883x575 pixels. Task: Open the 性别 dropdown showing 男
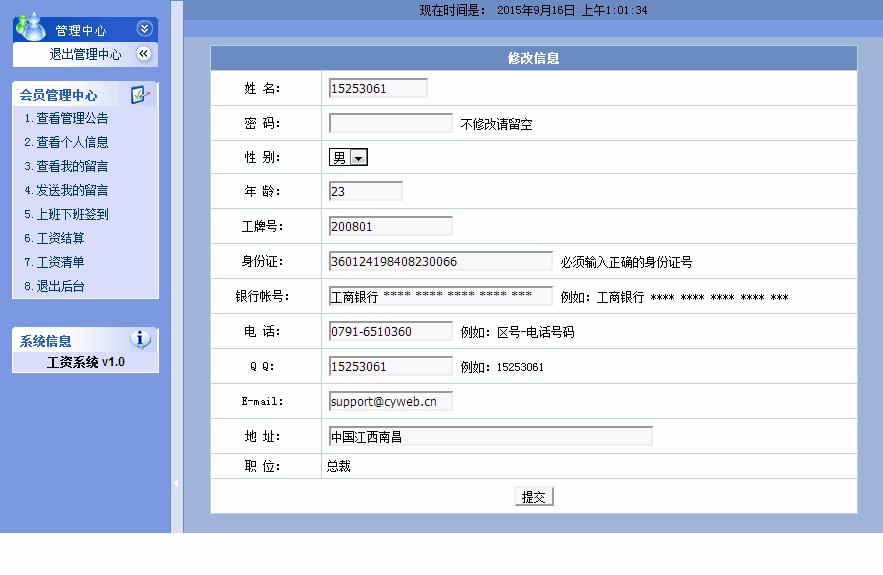point(348,157)
